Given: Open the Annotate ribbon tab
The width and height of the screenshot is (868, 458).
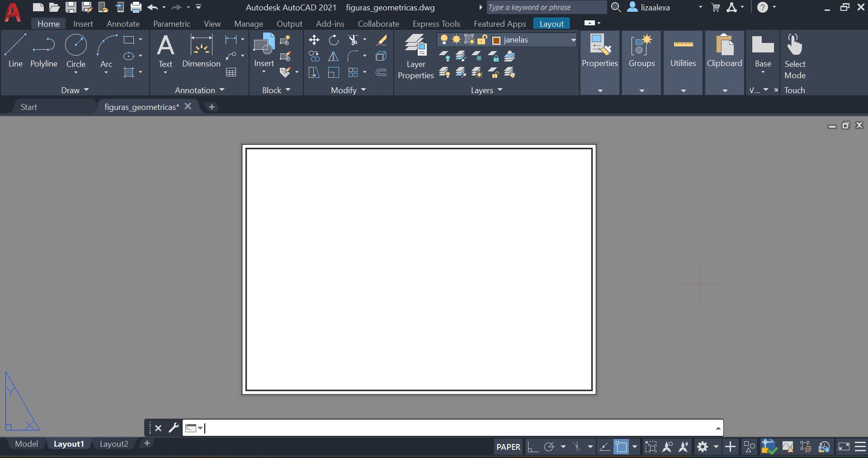Looking at the screenshot, I should (x=123, y=24).
